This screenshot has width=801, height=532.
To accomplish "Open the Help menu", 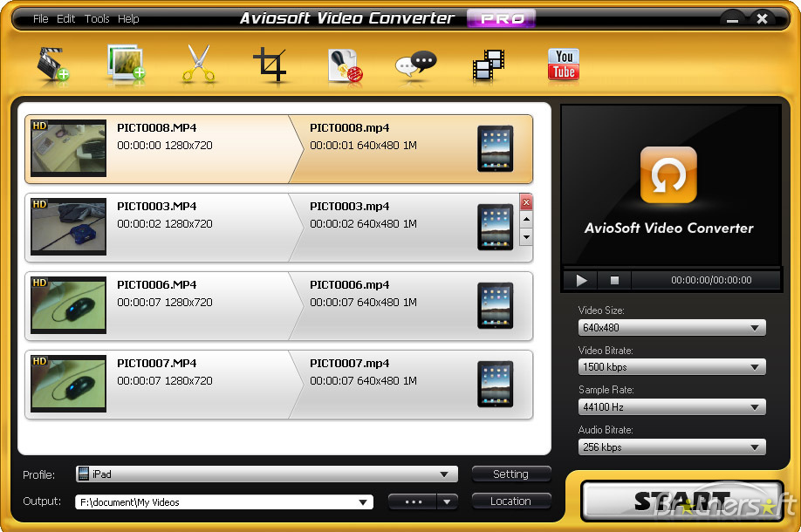I will pos(128,19).
